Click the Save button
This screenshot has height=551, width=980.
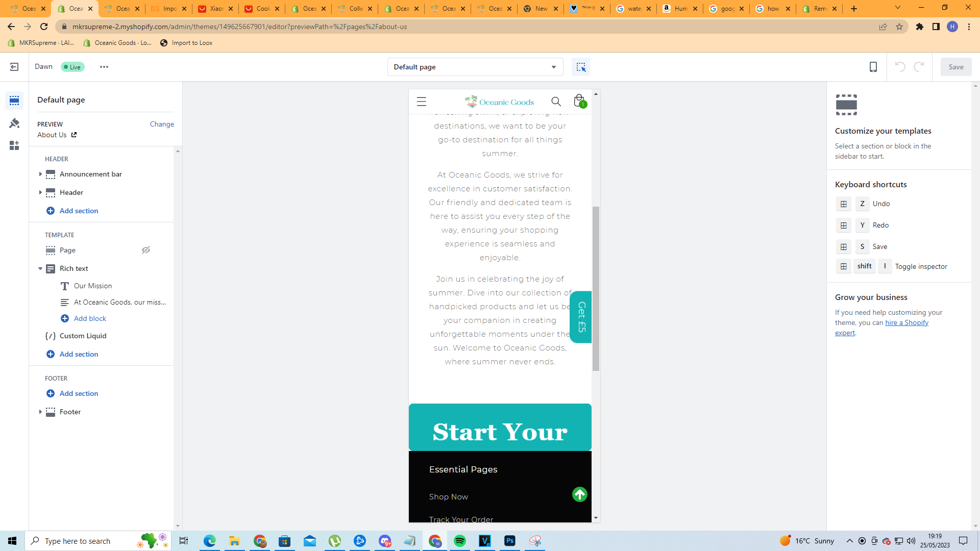[955, 67]
